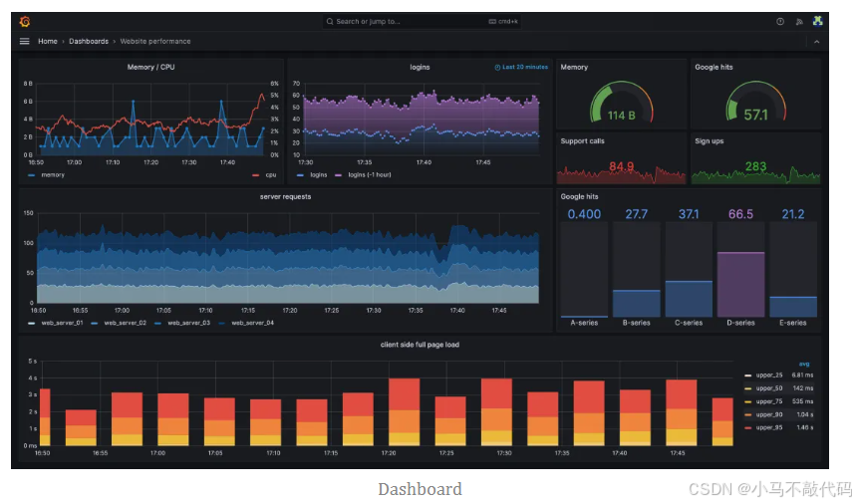Click the logins (-1 hour) purple color swatch
Image resolution: width=856 pixels, height=504 pixels.
tap(339, 175)
